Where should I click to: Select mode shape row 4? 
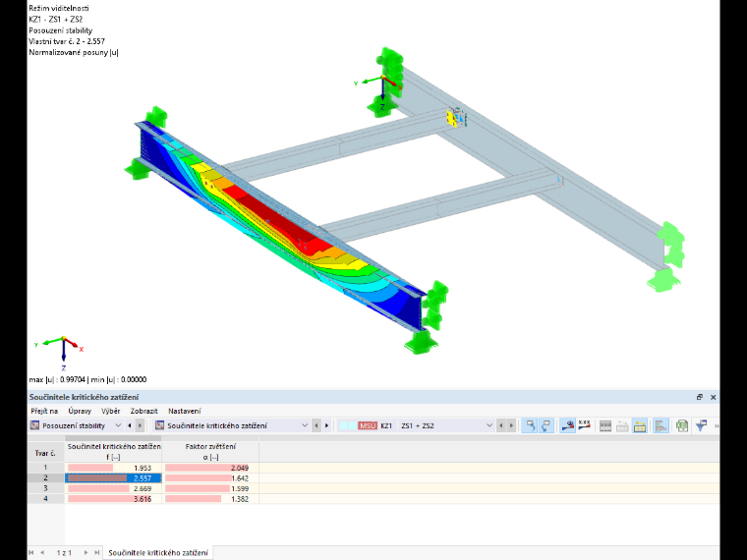pos(46,498)
